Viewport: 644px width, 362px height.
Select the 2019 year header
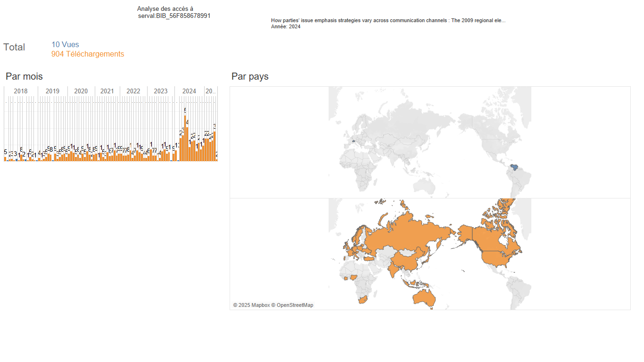pos(52,91)
